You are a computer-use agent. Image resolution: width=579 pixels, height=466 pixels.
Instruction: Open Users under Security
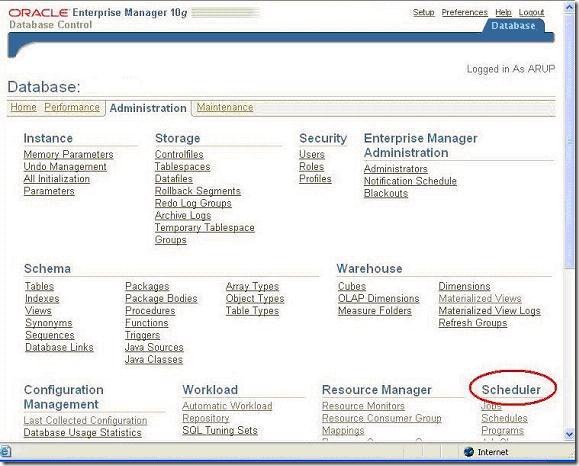312,154
